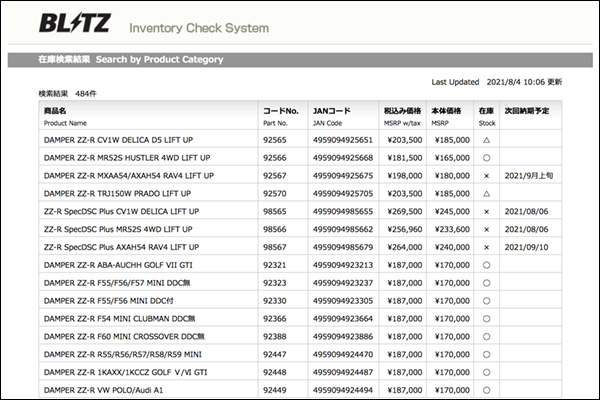Click part number 98567
Image resolution: width=600 pixels, height=400 pixels.
click(275, 247)
